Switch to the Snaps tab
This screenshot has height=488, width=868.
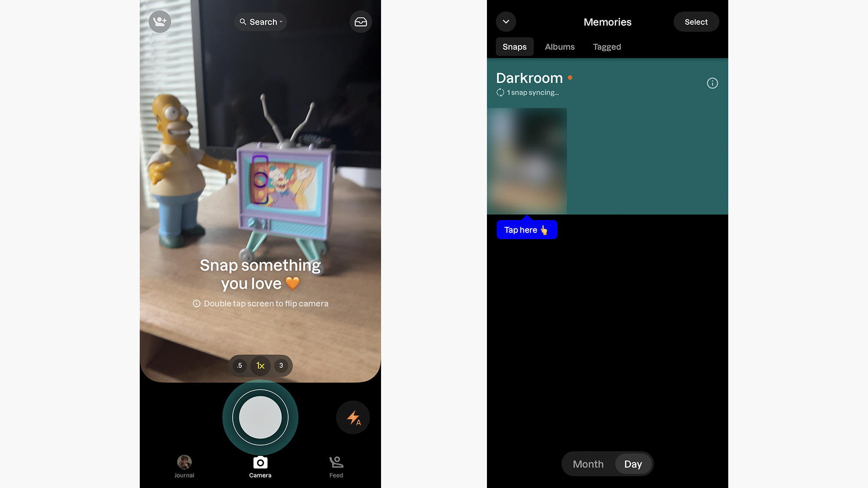(514, 46)
